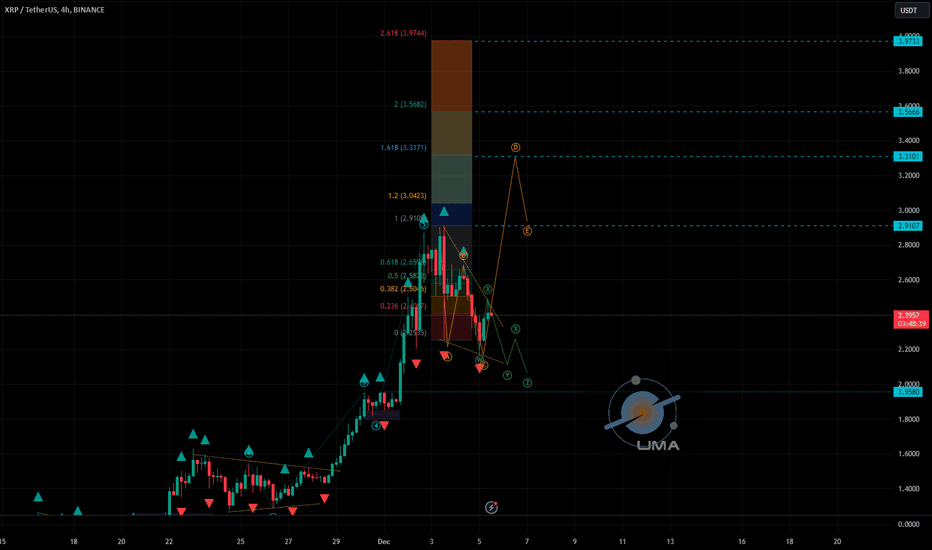Select the green circled Y wave label
This screenshot has height=550, width=932.
pyautogui.click(x=507, y=375)
